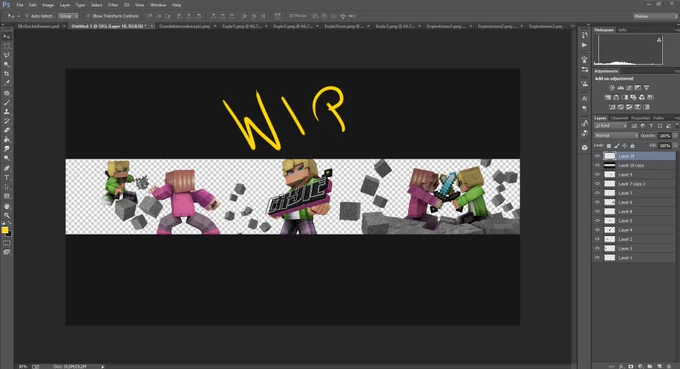Click the zoom percentage field in status bar
680x369 pixels.
pos(23,366)
